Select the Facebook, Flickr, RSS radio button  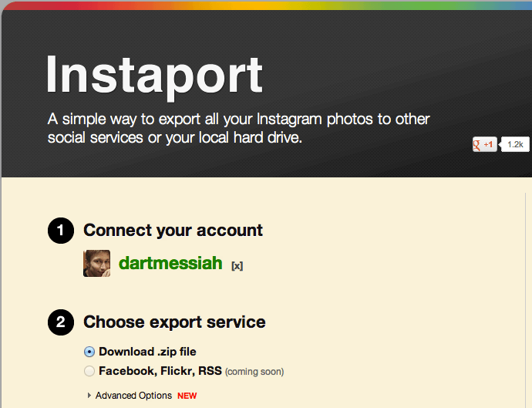(x=89, y=371)
